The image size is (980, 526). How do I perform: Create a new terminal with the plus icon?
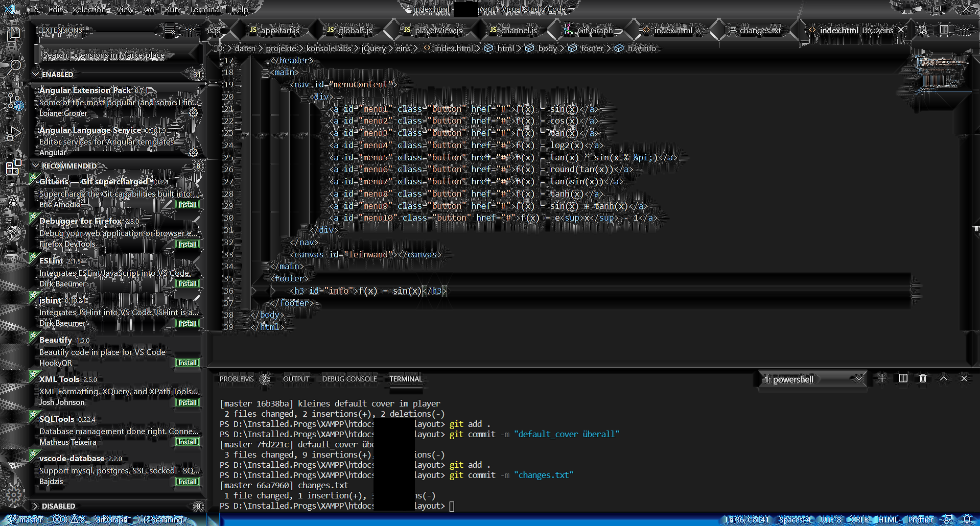click(x=881, y=378)
